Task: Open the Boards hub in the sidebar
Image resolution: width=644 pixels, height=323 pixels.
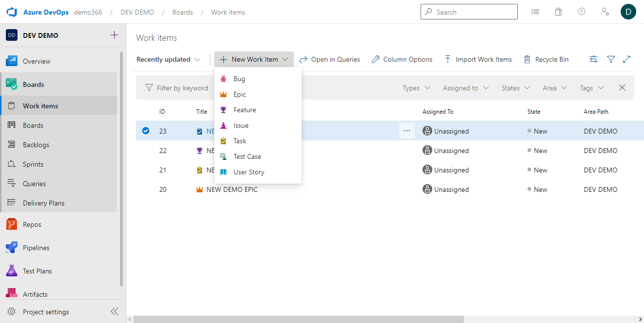Action: (x=58, y=85)
